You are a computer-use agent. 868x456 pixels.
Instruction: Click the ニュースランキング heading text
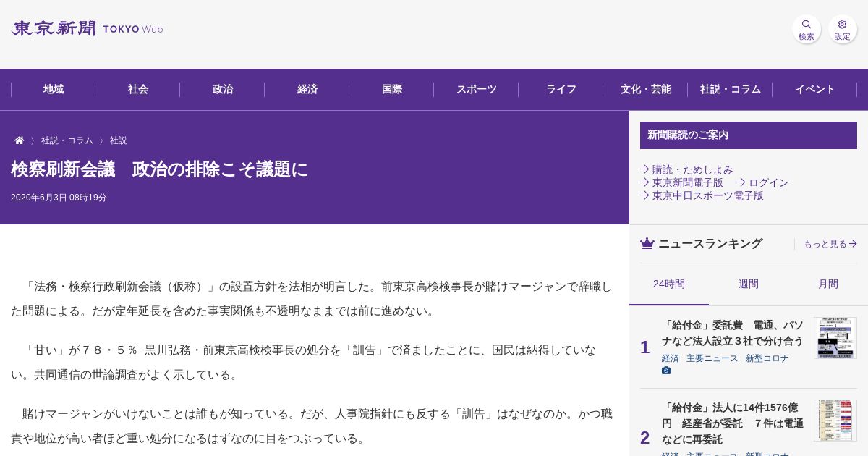710,244
